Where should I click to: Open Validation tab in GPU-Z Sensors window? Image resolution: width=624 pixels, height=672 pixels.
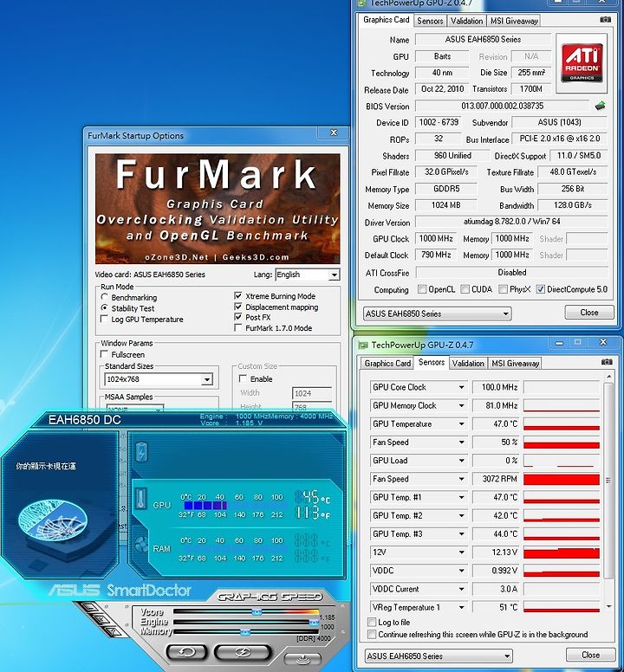[x=467, y=364]
